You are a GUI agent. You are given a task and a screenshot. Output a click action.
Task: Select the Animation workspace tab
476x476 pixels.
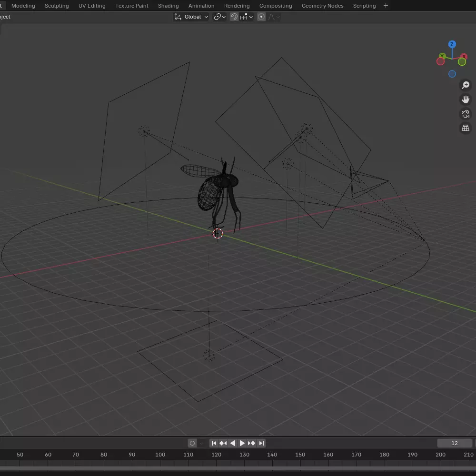click(x=201, y=6)
